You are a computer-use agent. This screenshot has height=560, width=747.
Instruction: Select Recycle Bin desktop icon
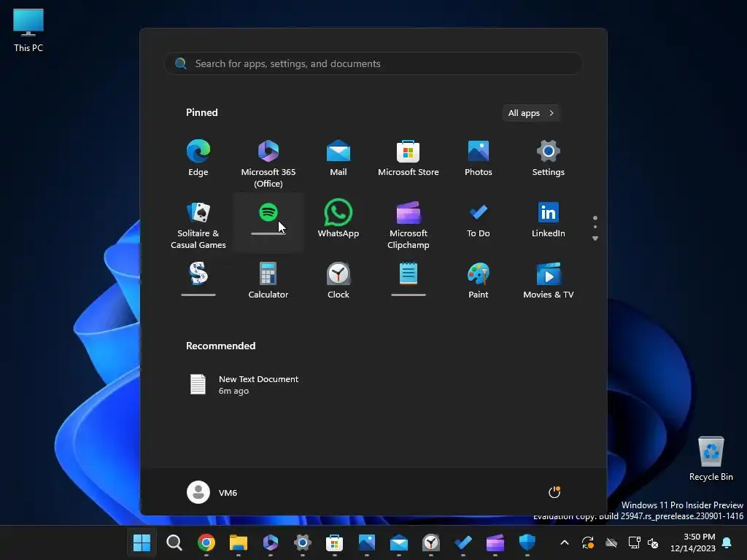click(711, 459)
